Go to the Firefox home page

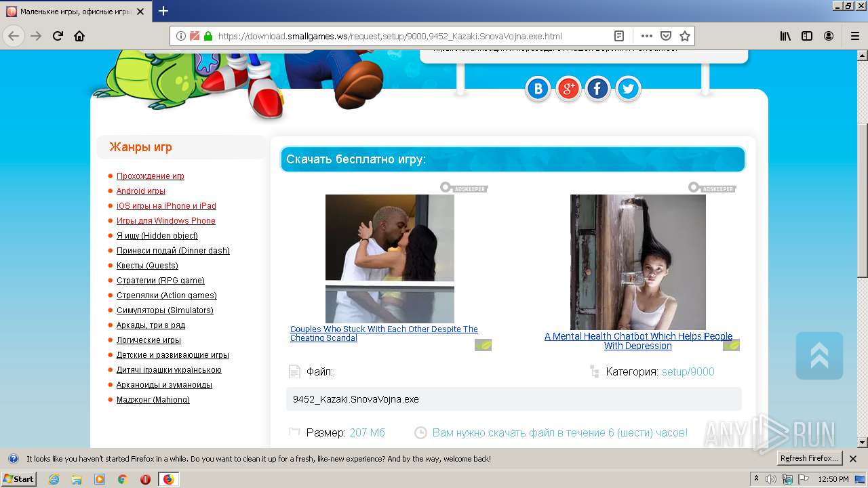tap(79, 36)
